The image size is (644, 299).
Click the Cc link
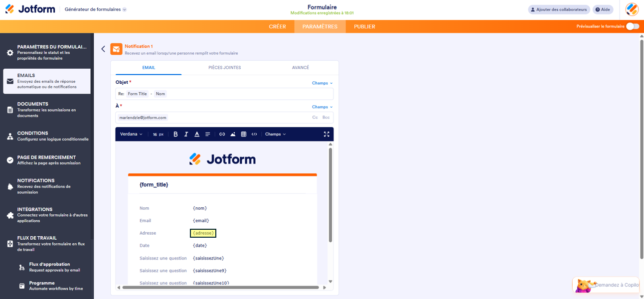315,118
